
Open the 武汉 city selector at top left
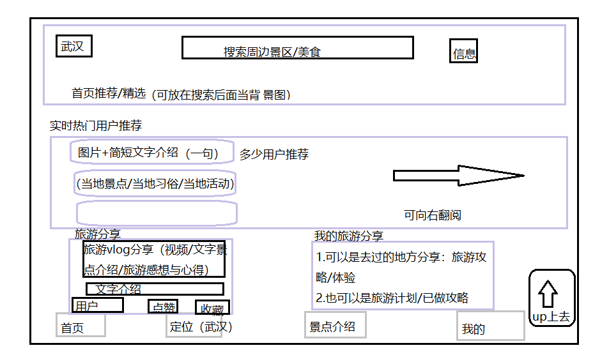pyautogui.click(x=73, y=46)
